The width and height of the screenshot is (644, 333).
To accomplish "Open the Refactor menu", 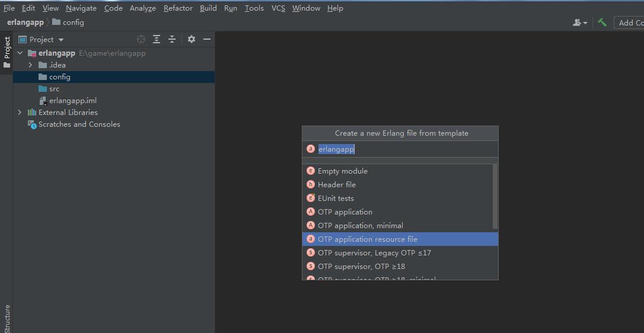I will click(x=178, y=8).
